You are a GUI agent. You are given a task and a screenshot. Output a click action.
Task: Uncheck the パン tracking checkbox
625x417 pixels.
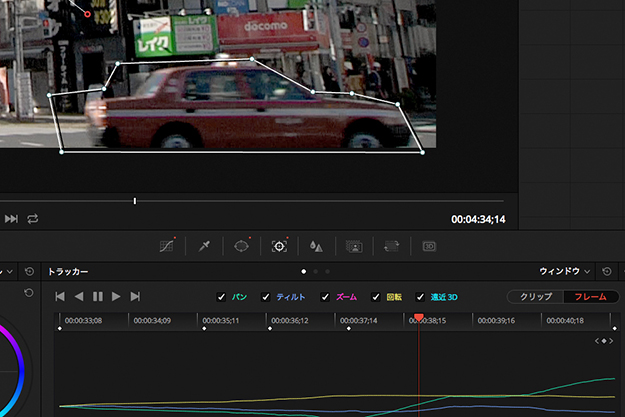pyautogui.click(x=222, y=297)
